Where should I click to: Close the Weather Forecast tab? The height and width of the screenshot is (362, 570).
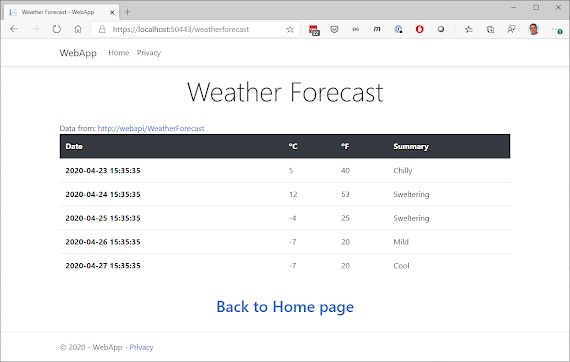[112, 12]
